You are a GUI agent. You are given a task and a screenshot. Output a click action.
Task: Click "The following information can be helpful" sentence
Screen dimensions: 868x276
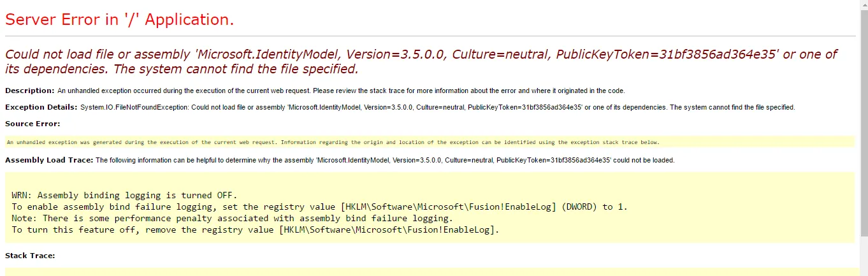tap(385, 161)
